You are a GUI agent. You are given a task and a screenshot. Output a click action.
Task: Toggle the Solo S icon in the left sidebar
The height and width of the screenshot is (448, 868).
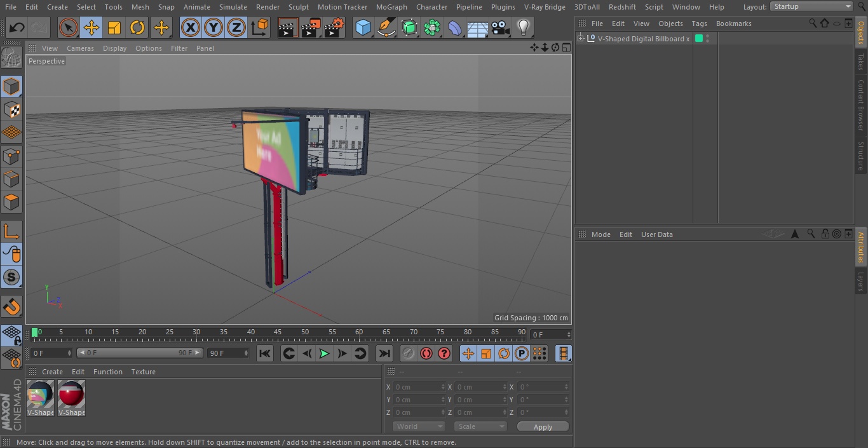[x=11, y=277]
